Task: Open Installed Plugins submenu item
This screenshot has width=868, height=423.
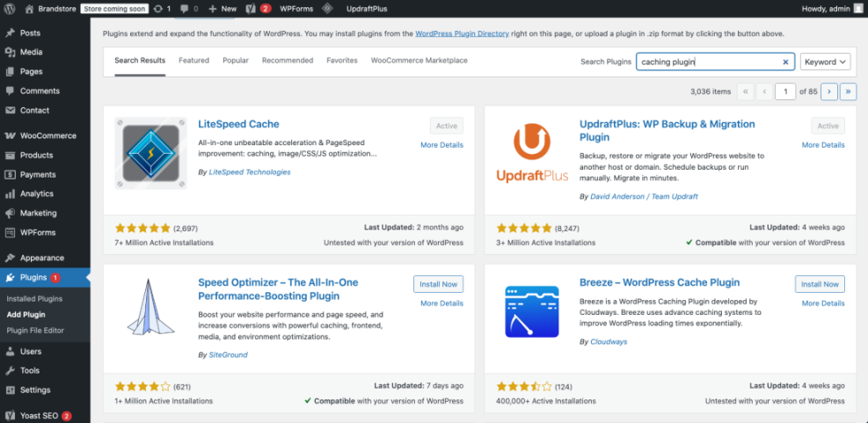Action: click(34, 299)
